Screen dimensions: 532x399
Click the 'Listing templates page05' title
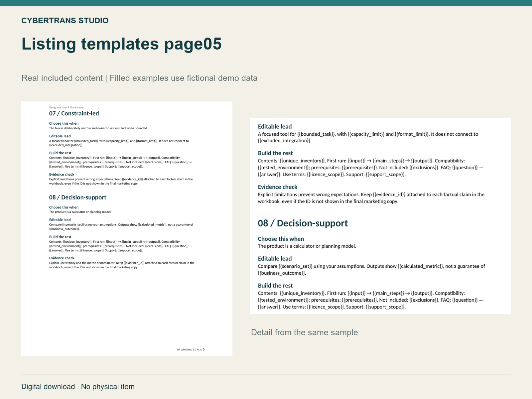tap(121, 44)
